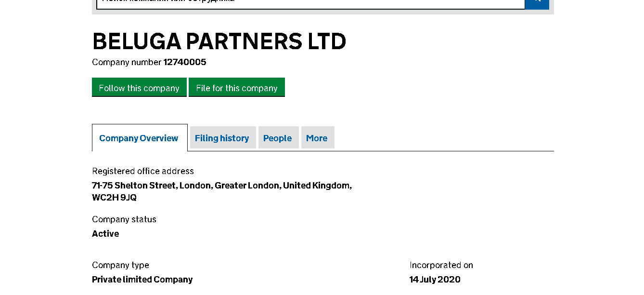Click the Company status label
644x295 pixels.
pyautogui.click(x=124, y=219)
